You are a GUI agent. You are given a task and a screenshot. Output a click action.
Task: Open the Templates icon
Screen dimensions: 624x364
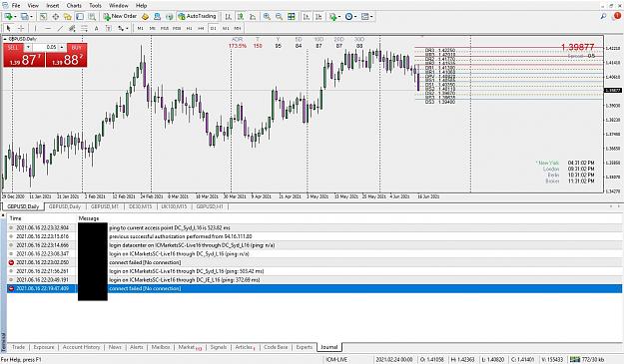pyautogui.click(x=365, y=17)
